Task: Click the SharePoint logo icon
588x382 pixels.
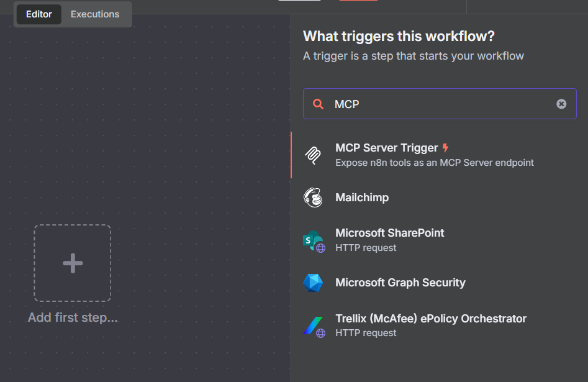Action: (x=314, y=241)
